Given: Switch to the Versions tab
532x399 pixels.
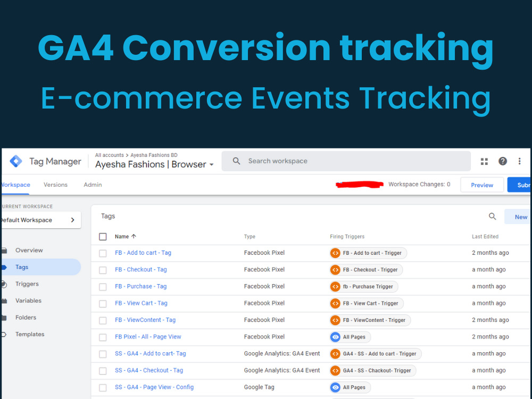Looking at the screenshot, I should (56, 185).
